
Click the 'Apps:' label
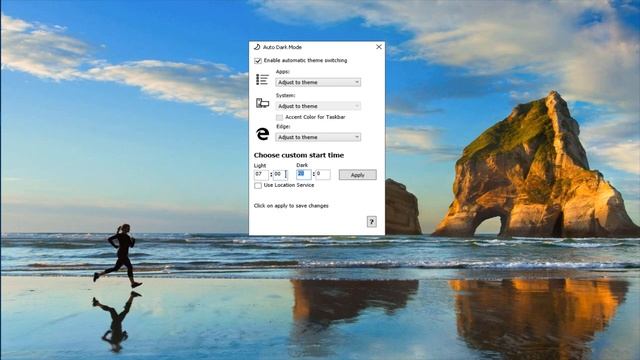282,72
